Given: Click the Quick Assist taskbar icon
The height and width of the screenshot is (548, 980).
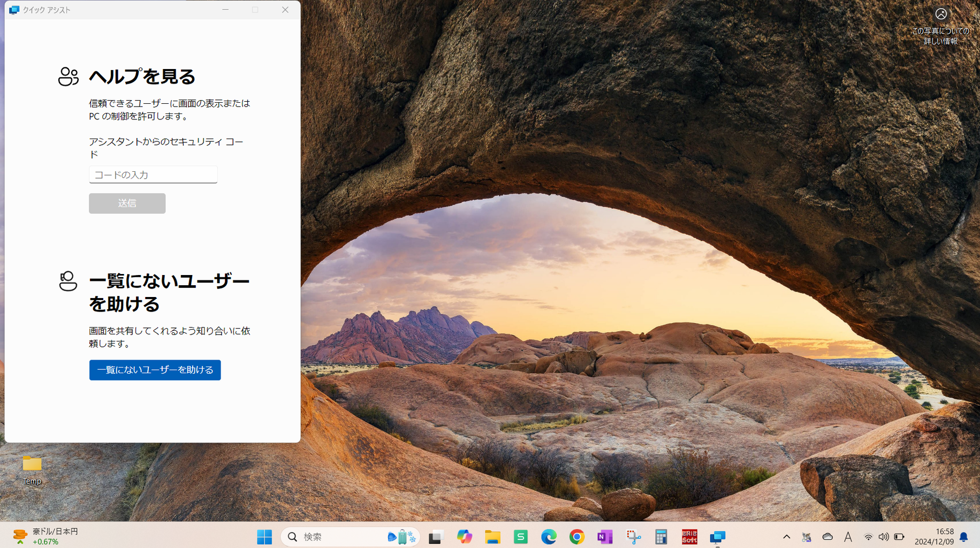Looking at the screenshot, I should [717, 536].
